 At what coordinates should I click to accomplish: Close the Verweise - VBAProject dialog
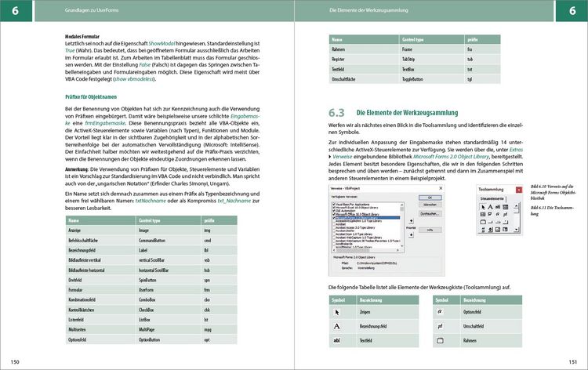point(441,188)
